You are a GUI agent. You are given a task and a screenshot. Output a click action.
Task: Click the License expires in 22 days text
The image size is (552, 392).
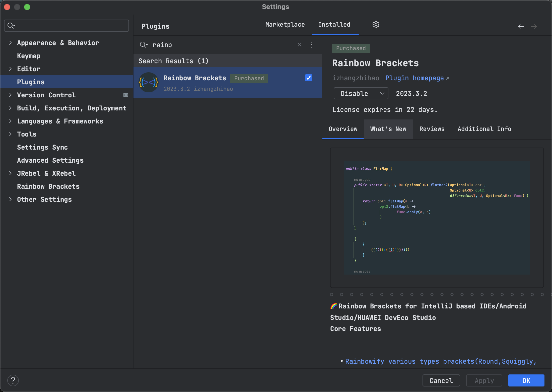[385, 110]
